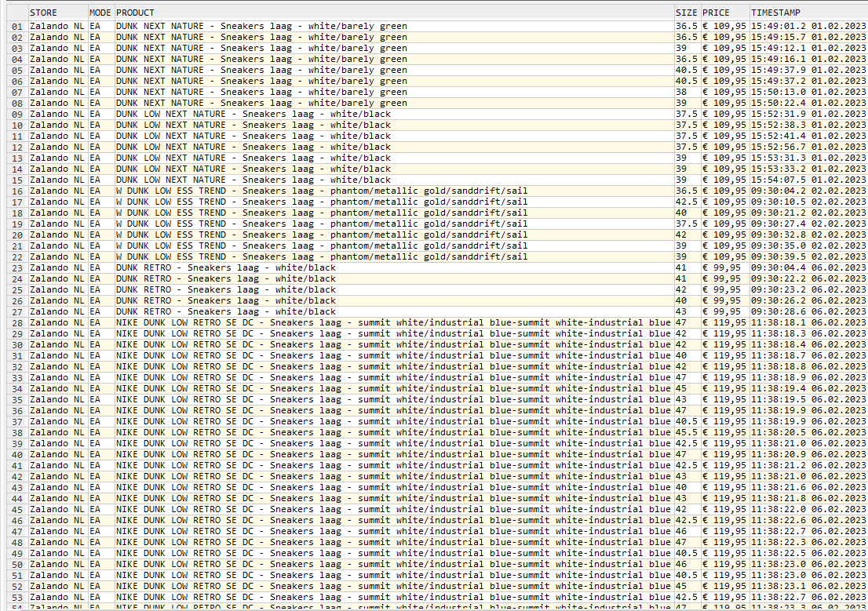The image size is (868, 611).
Task: Click timestamp 09:30:04.4 06.02.2023
Action: [808, 268]
